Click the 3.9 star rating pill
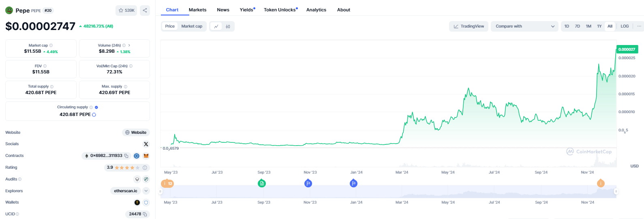Screen dimensions: 644x219 [x=127, y=167]
